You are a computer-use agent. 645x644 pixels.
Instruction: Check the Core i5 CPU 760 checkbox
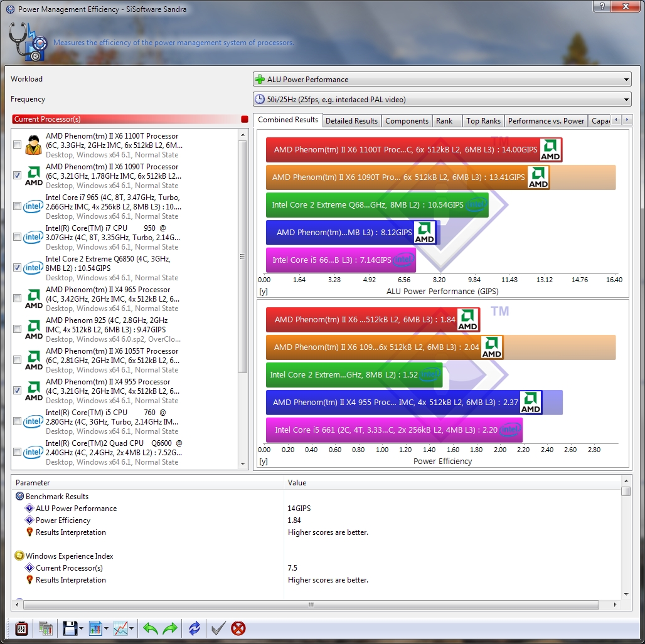tap(18, 421)
